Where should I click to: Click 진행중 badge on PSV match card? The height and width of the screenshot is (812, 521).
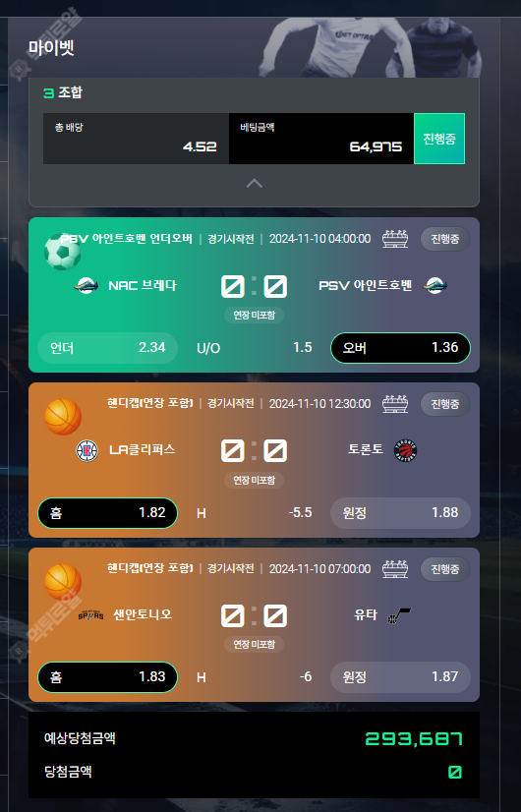click(445, 239)
